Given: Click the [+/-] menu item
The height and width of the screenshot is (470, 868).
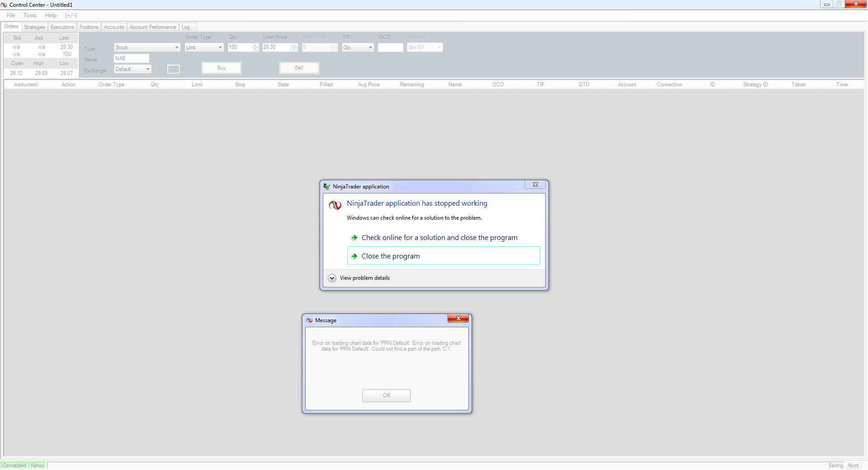Looking at the screenshot, I should [71, 15].
